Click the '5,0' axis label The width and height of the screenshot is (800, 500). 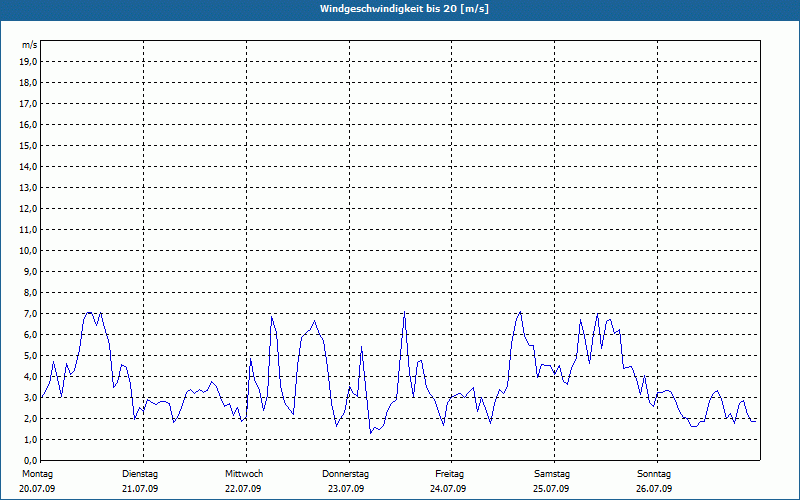pos(30,356)
